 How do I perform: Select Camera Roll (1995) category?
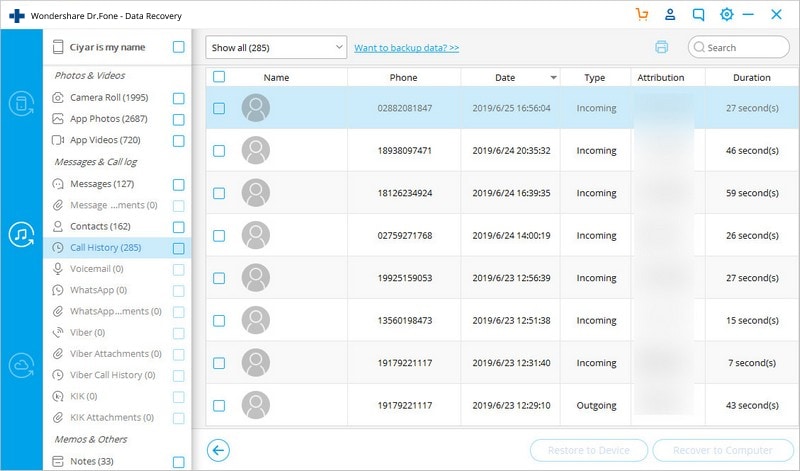(109, 97)
